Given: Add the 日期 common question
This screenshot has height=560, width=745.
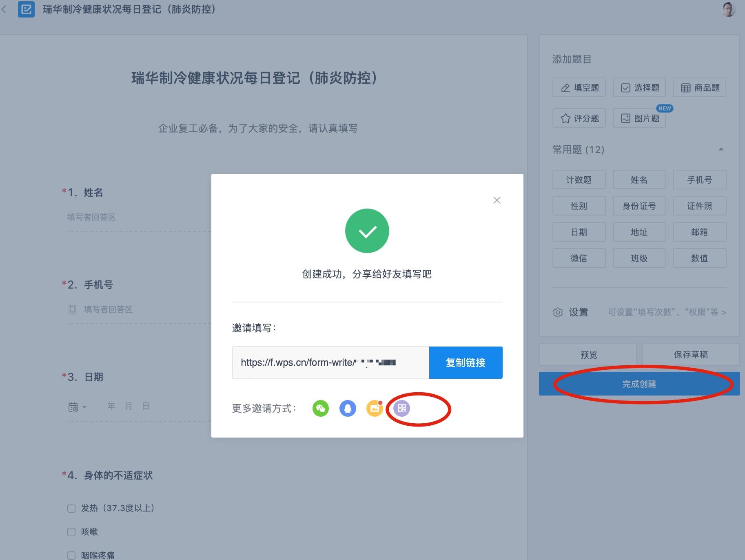Looking at the screenshot, I should pos(579,232).
